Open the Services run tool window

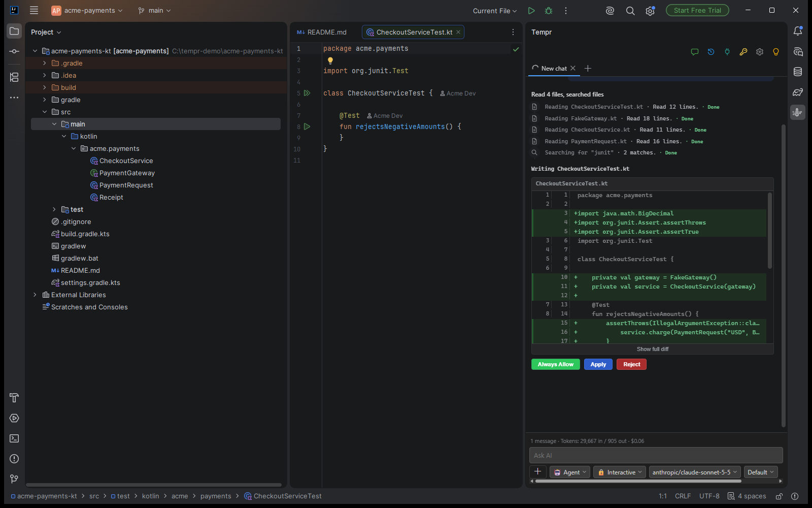pos(14,418)
